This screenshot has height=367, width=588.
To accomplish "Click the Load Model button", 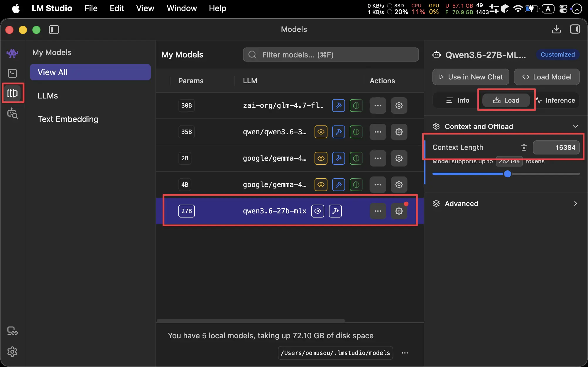I will point(547,77).
